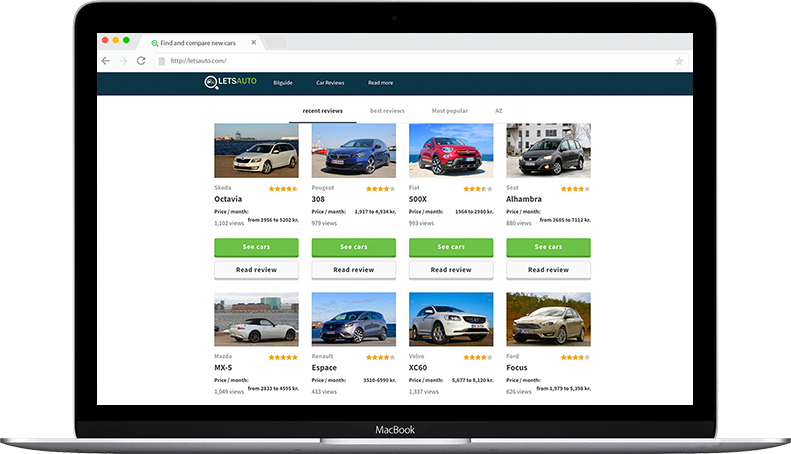Read review of the Octavia
Screen dimensions: 791x454
256,270
